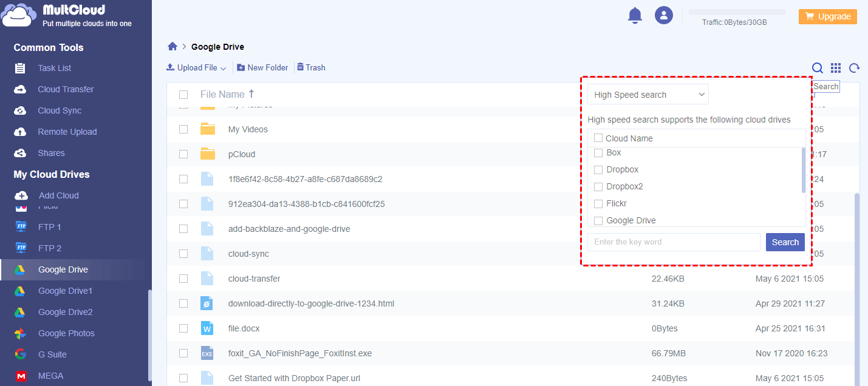Image resolution: width=868 pixels, height=386 pixels.
Task: Expand the Upload File dropdown
Action: pyautogui.click(x=196, y=68)
